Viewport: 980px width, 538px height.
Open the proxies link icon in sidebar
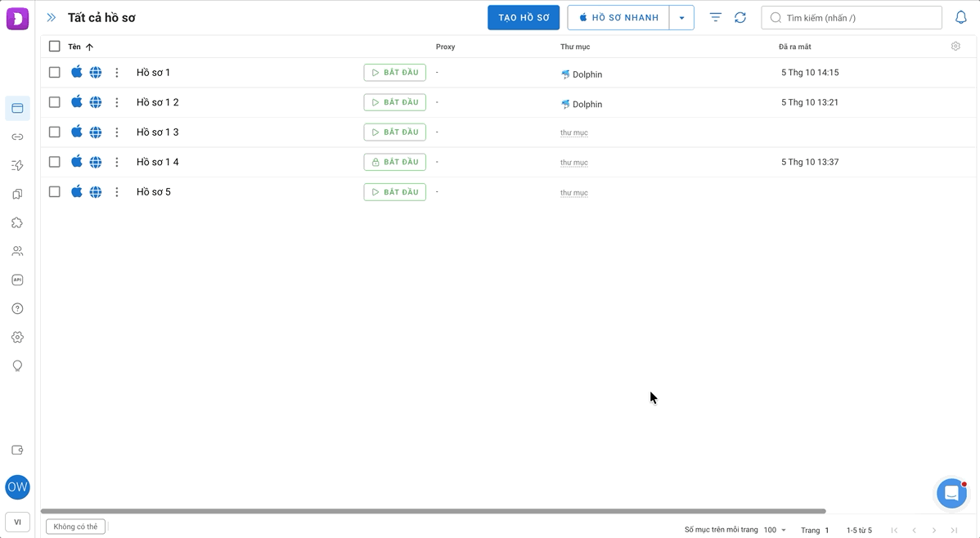point(17,137)
